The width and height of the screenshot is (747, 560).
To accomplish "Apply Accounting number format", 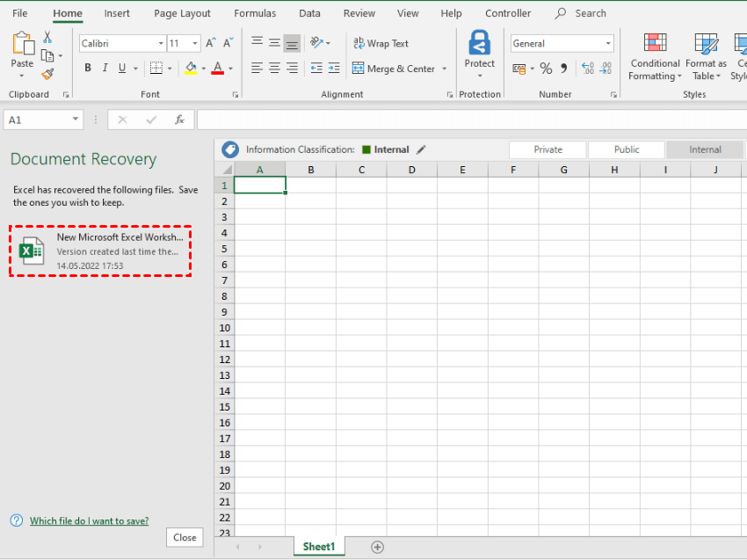I will point(519,69).
